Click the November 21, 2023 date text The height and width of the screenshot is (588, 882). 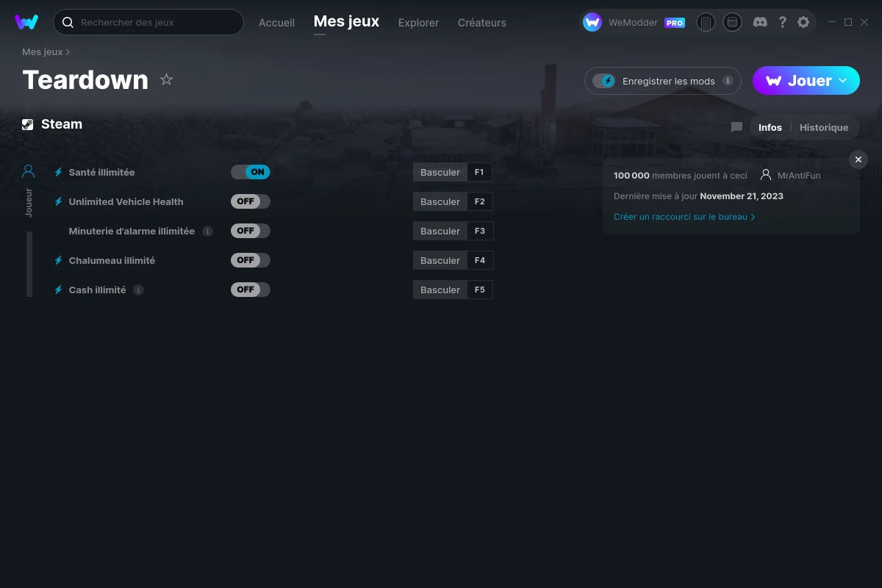point(742,196)
